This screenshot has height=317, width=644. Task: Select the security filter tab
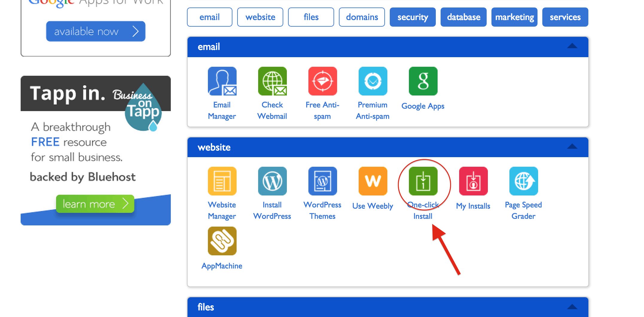413,17
